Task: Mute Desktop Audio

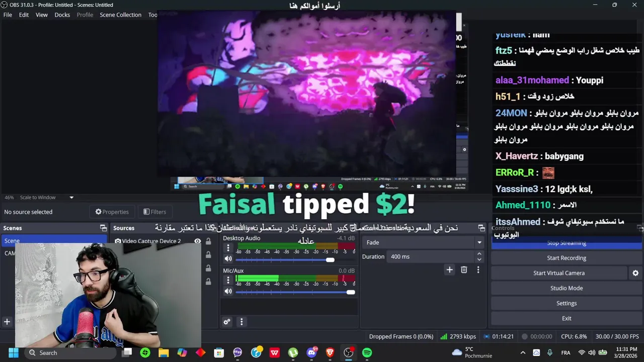Action: coord(228,259)
